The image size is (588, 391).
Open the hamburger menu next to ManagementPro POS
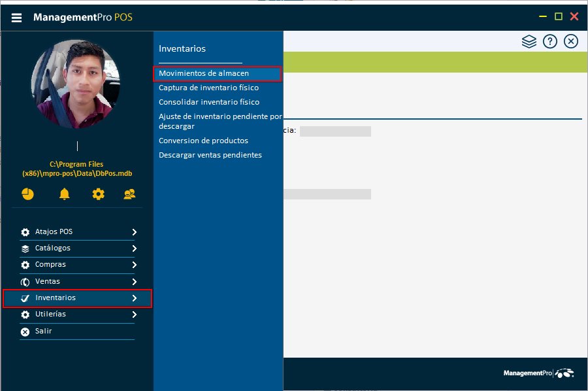click(x=16, y=17)
